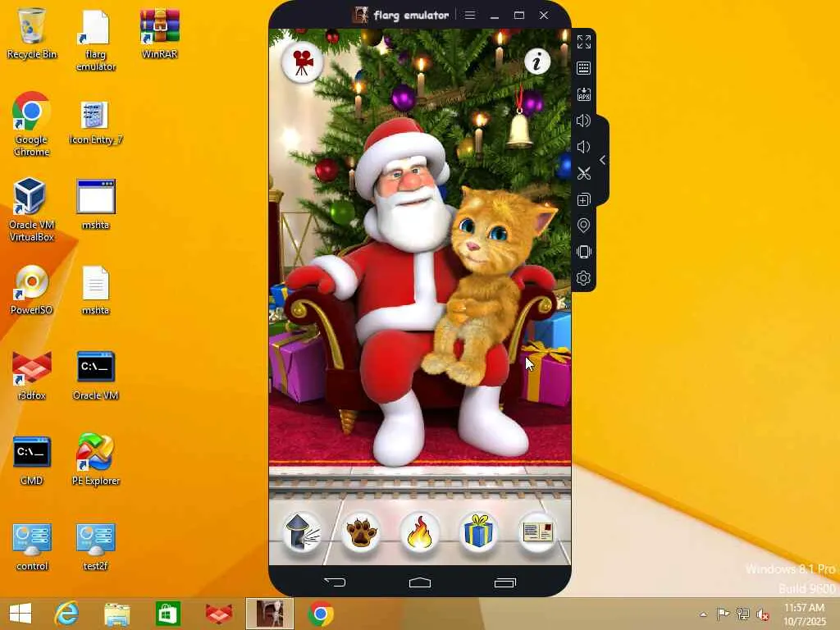The height and width of the screenshot is (630, 840).
Task: Select the PE Explorer desktop icon
Action: pyautogui.click(x=96, y=460)
